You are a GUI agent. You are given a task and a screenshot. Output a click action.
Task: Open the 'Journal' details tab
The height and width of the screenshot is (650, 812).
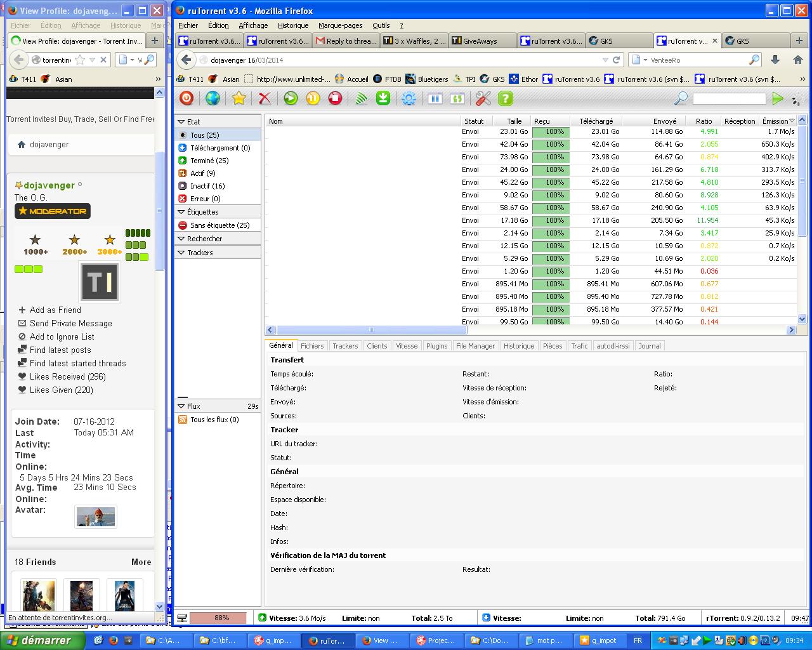650,346
